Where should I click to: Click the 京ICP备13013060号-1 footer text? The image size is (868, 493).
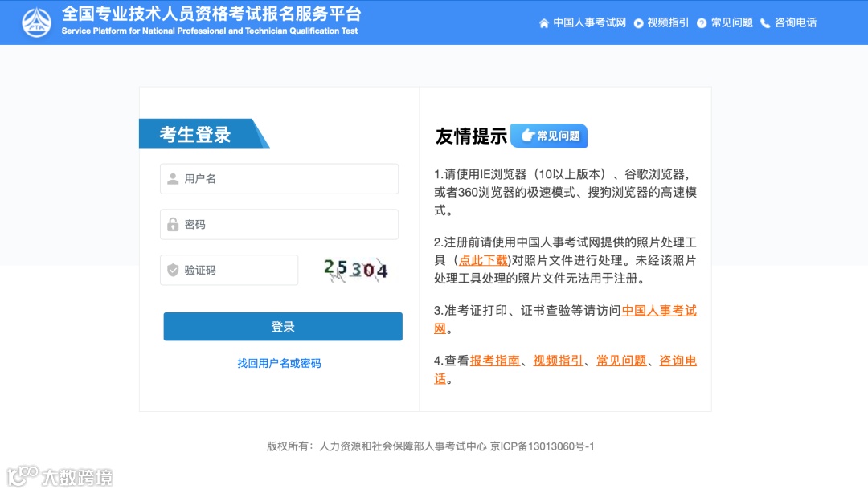click(x=542, y=446)
